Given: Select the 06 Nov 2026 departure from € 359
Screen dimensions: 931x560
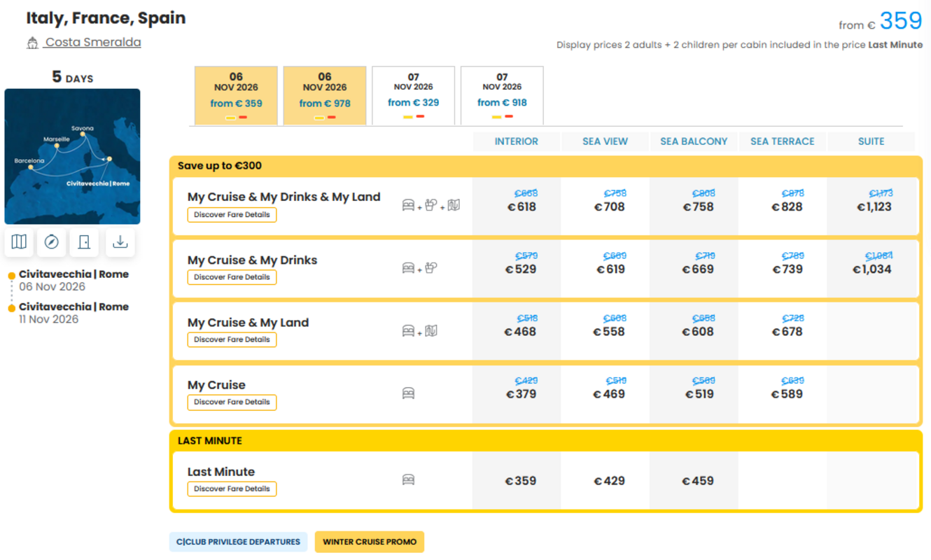Looking at the screenshot, I should 236,96.
